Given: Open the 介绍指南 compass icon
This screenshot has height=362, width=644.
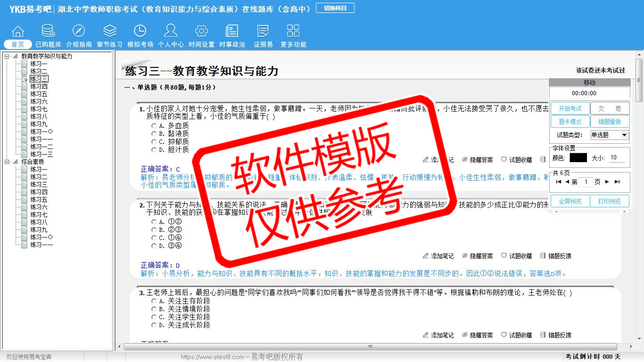Looking at the screenshot, I should [x=79, y=32].
